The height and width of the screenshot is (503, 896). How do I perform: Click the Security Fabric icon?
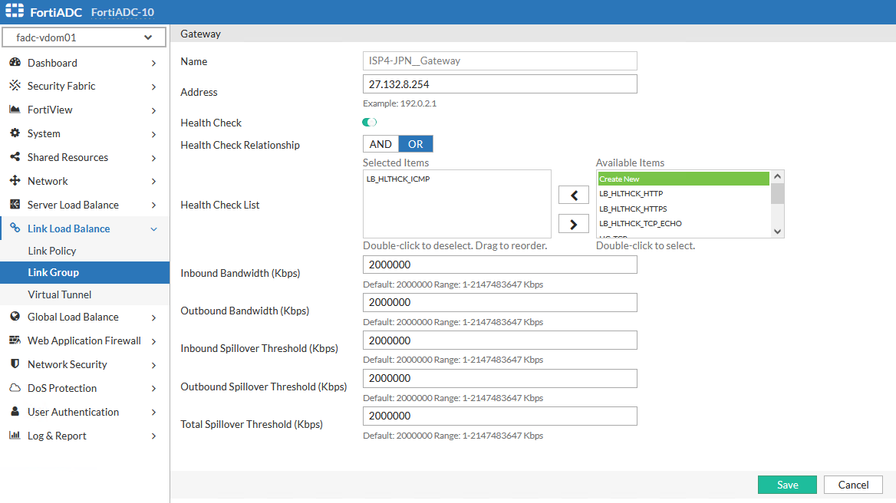pyautogui.click(x=15, y=86)
